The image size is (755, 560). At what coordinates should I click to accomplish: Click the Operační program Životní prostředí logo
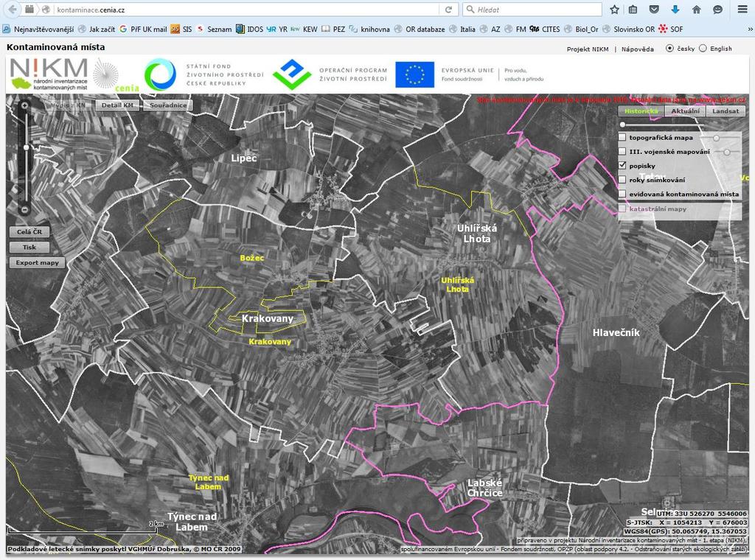point(330,74)
